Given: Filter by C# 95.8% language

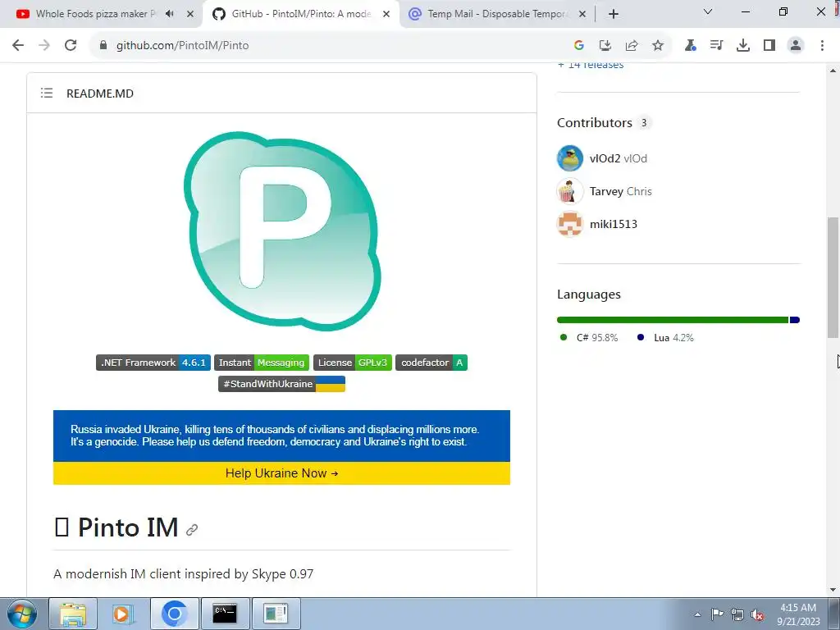Looking at the screenshot, I should [589, 337].
